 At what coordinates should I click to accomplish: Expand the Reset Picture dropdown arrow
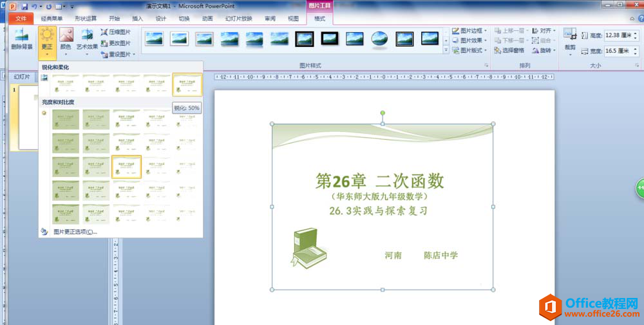(x=134, y=55)
